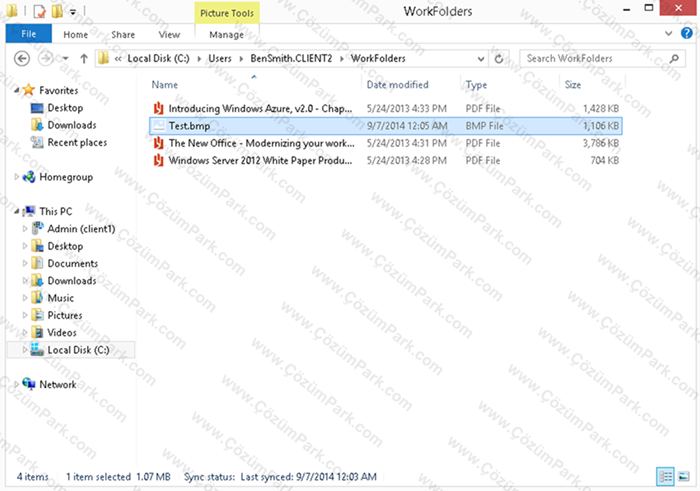Expand the Homegroup node
The height and width of the screenshot is (491, 700).
pyautogui.click(x=17, y=177)
